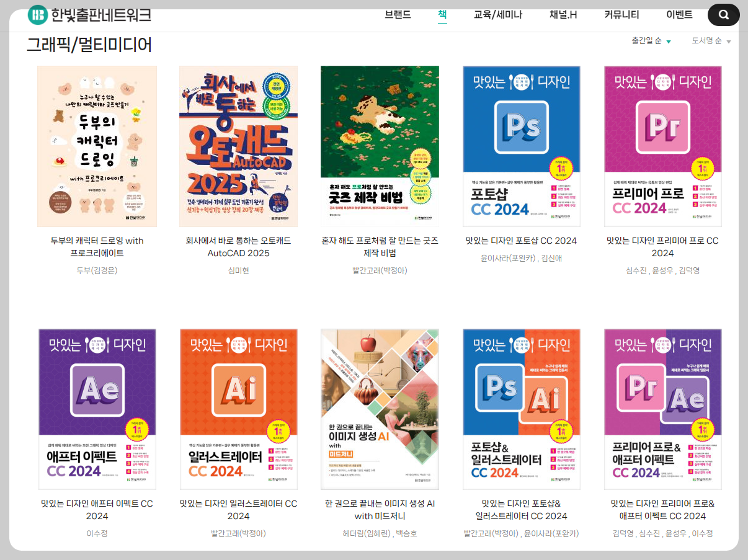Select the 책 menu item
The image size is (748, 560).
pyautogui.click(x=442, y=14)
